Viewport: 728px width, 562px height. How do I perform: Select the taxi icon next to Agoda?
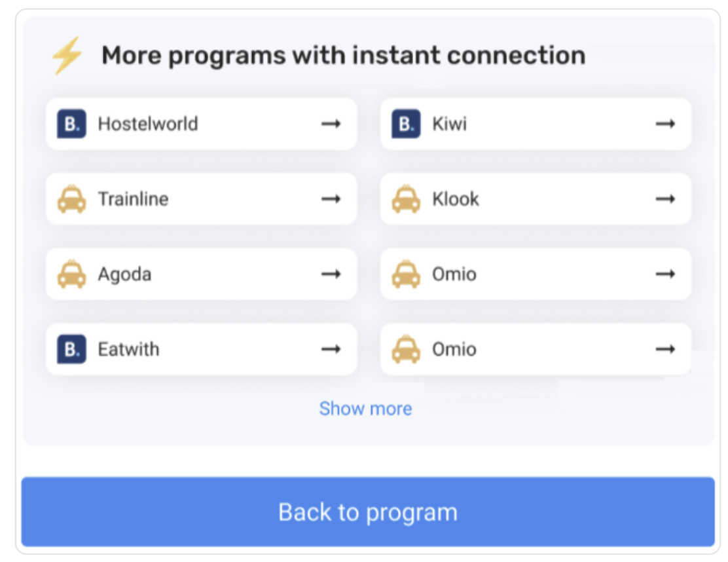pyautogui.click(x=71, y=274)
